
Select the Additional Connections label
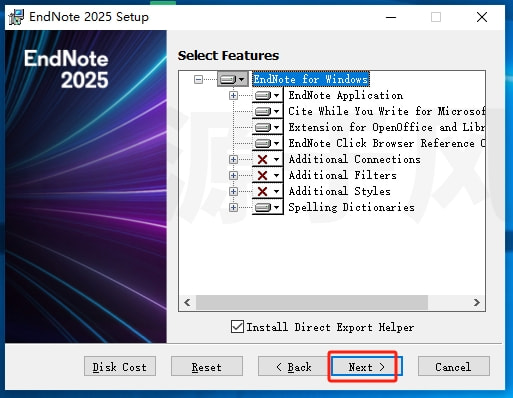[x=354, y=159]
